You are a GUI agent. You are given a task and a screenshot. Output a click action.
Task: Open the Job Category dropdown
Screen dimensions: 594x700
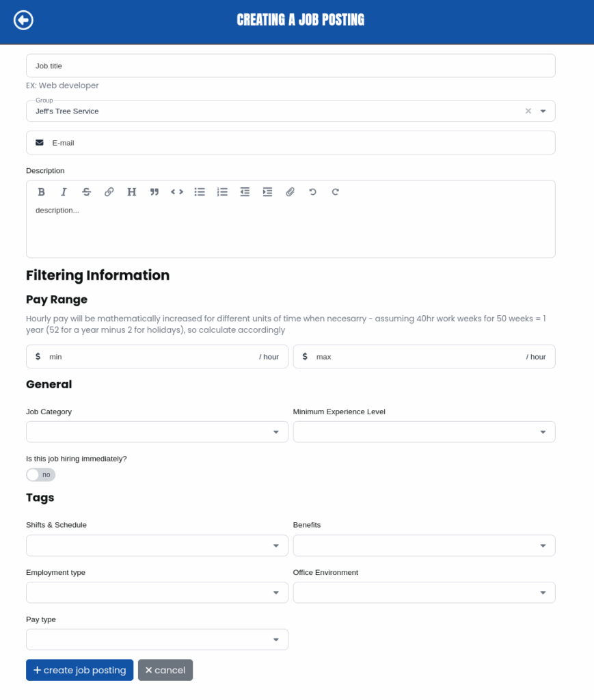157,432
